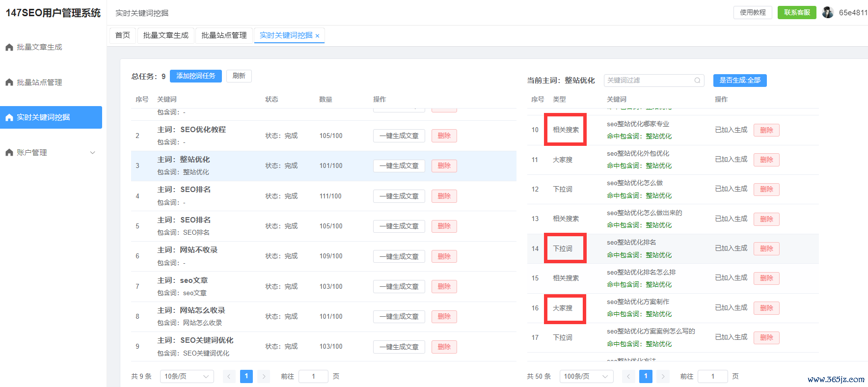Close the 实时关键词挖掘 tab with its x
Viewport: 868px width, 387px height.
[318, 36]
